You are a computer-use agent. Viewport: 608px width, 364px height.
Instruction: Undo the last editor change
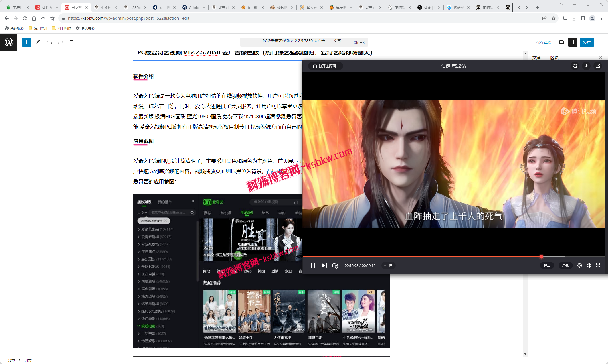pyautogui.click(x=49, y=42)
